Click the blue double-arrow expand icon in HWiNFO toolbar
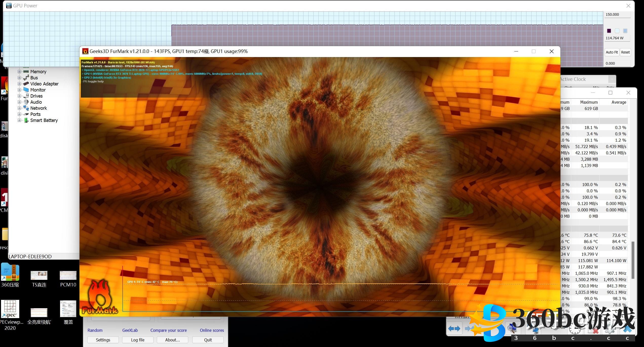The width and height of the screenshot is (644, 347). coord(454,329)
